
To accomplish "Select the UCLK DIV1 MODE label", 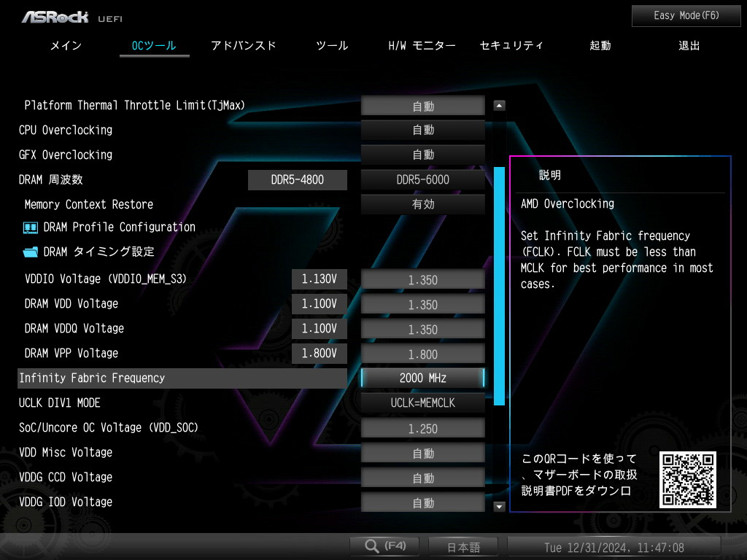I will click(x=60, y=402).
